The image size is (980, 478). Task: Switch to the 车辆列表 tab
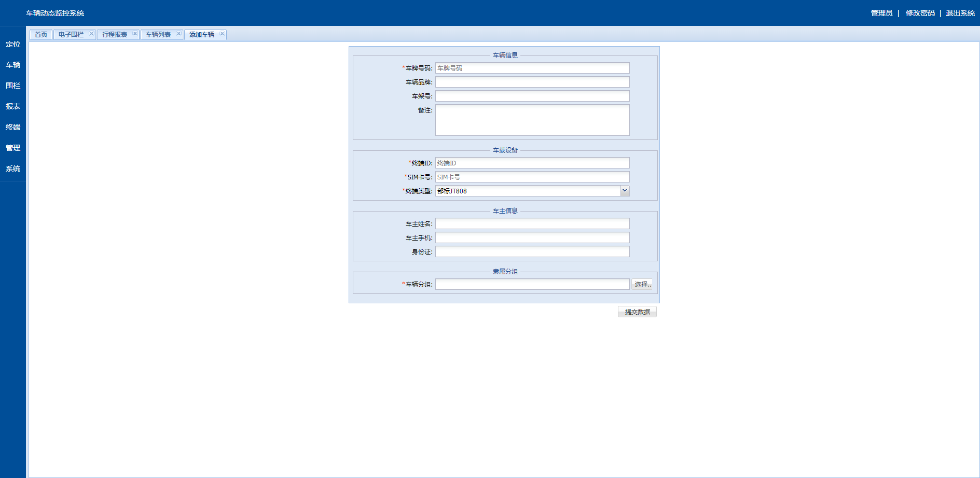158,35
